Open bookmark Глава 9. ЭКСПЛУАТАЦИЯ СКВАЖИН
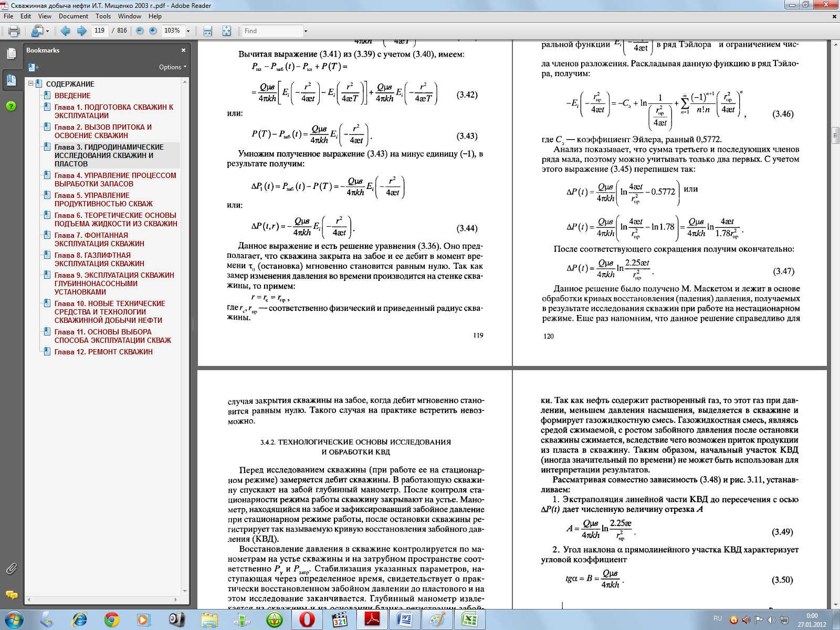 pos(114,283)
